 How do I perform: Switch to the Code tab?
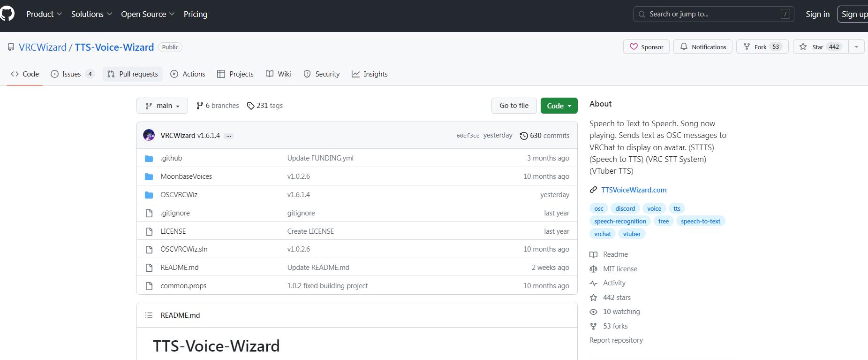(x=25, y=74)
